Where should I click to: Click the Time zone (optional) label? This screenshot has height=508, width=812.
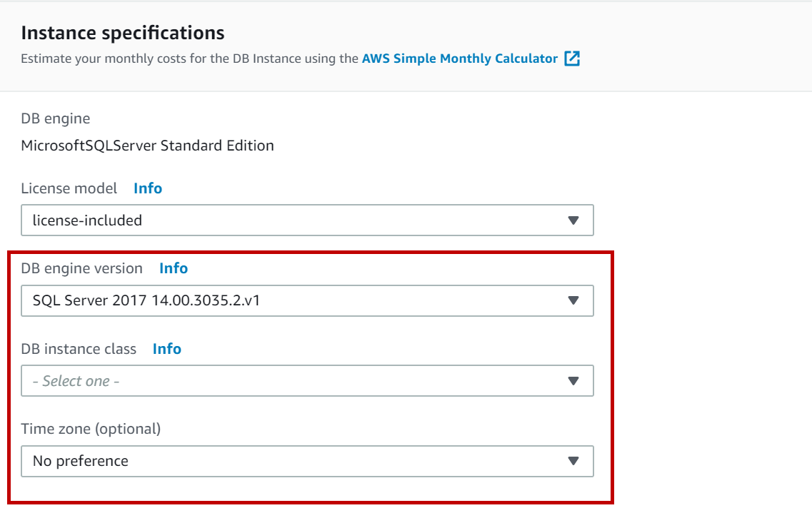(x=91, y=429)
